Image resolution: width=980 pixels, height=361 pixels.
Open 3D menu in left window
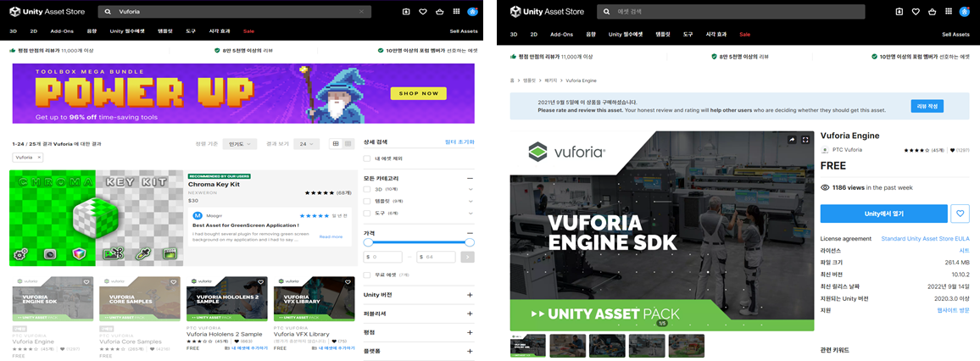coord(14,31)
